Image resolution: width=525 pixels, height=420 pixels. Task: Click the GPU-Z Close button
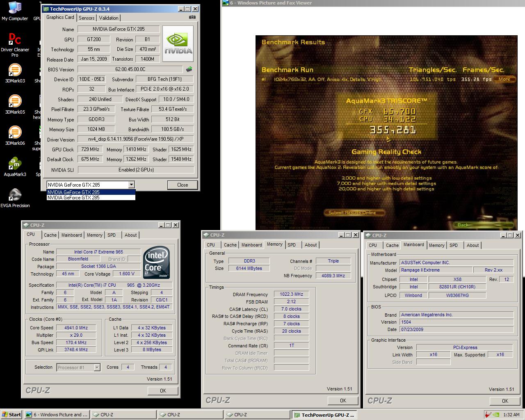click(x=183, y=185)
